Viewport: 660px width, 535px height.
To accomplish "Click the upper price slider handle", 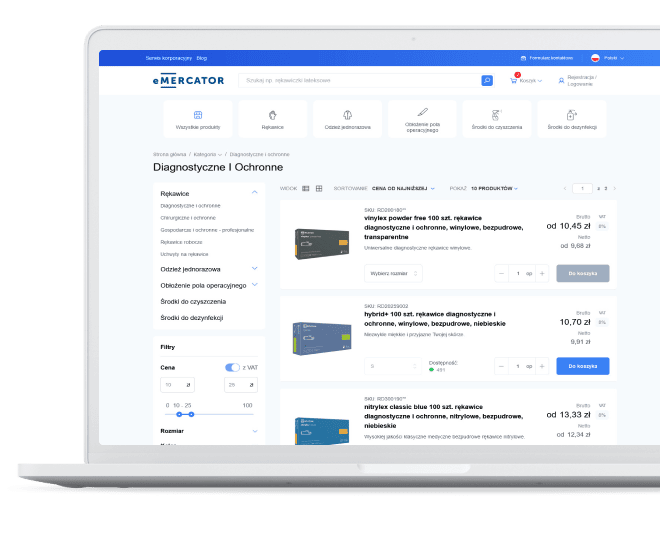I will 191,414.
